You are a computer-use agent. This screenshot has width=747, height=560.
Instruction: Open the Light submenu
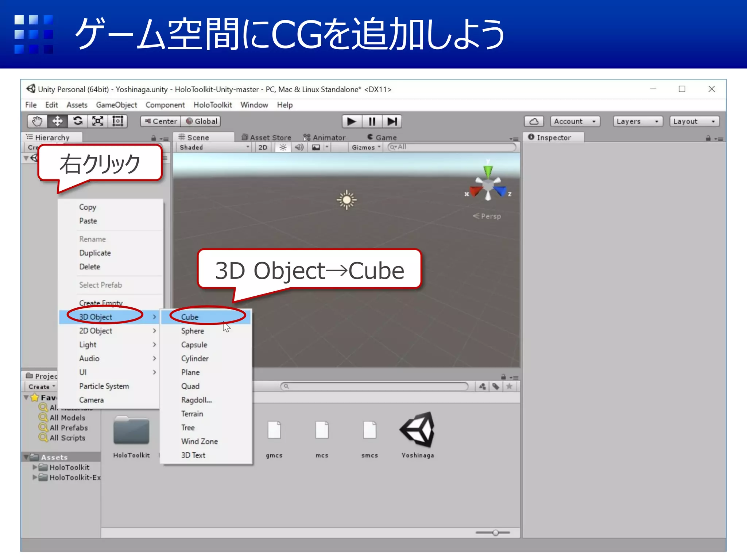pyautogui.click(x=109, y=345)
